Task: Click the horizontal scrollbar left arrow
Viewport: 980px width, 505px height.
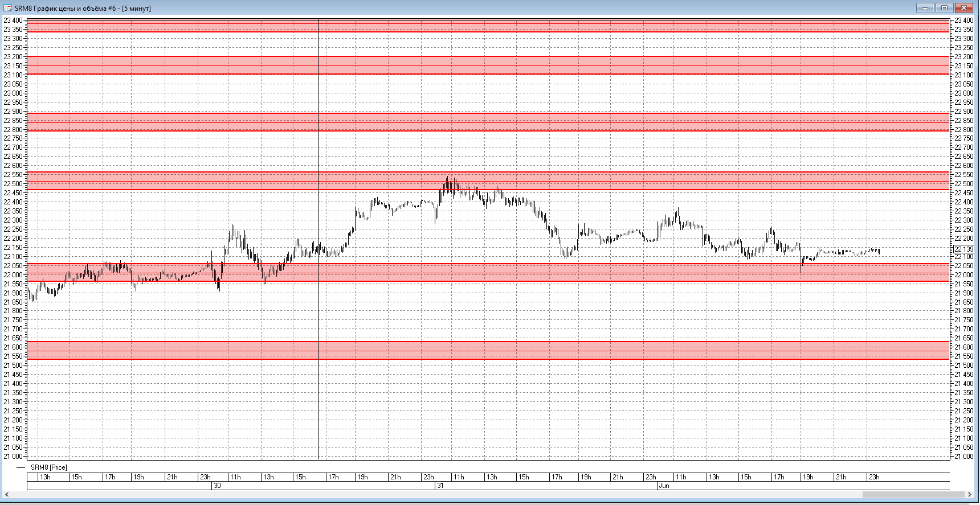Action: [x=7, y=495]
